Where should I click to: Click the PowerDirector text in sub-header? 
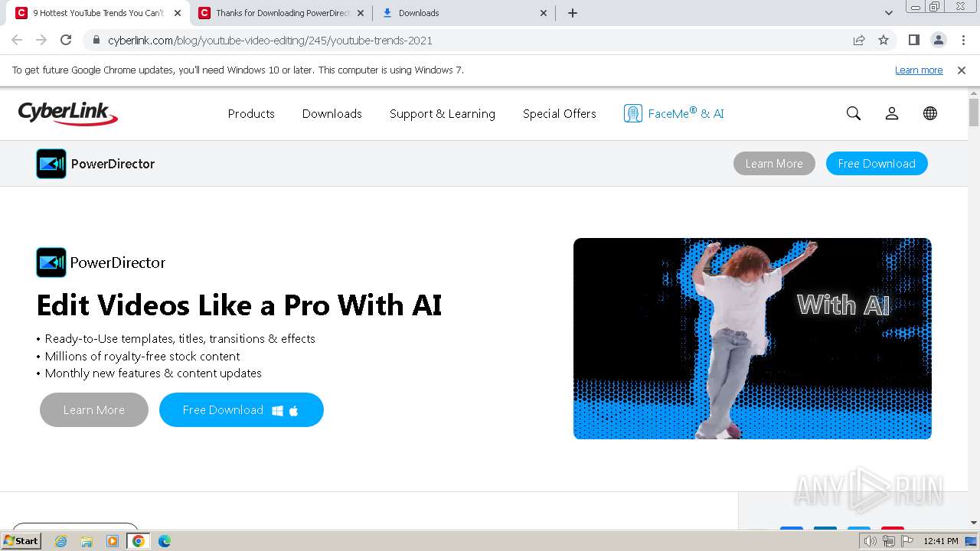(113, 164)
